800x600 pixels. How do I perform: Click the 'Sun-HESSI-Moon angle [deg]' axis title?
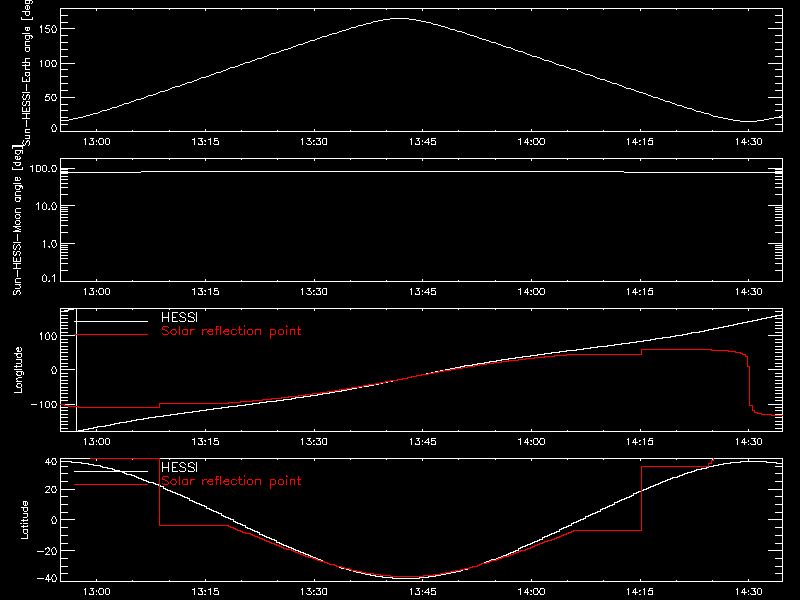pyautogui.click(x=18, y=220)
